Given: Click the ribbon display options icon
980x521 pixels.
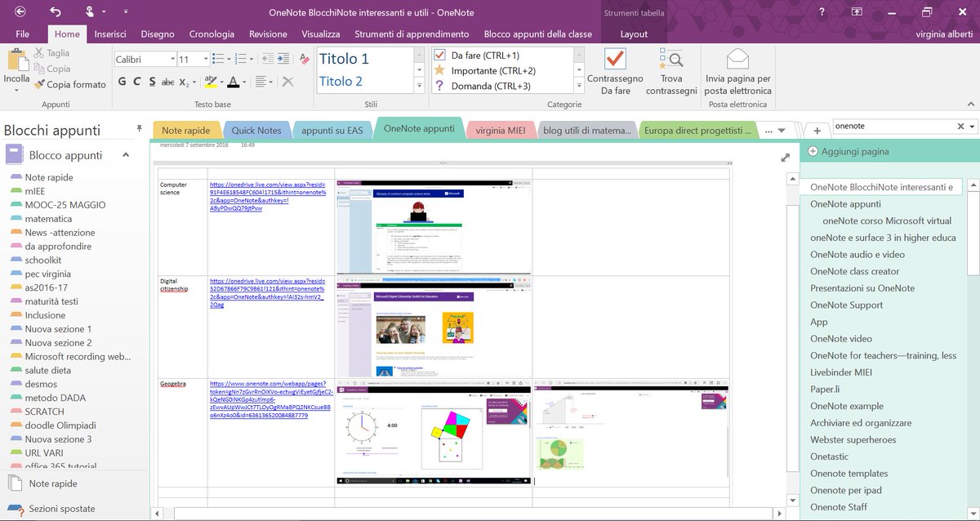Looking at the screenshot, I should pyautogui.click(x=857, y=11).
